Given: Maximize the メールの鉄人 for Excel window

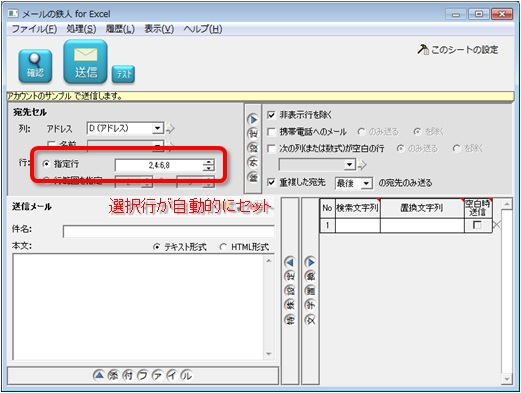Looking at the screenshot, I should click(x=479, y=14).
